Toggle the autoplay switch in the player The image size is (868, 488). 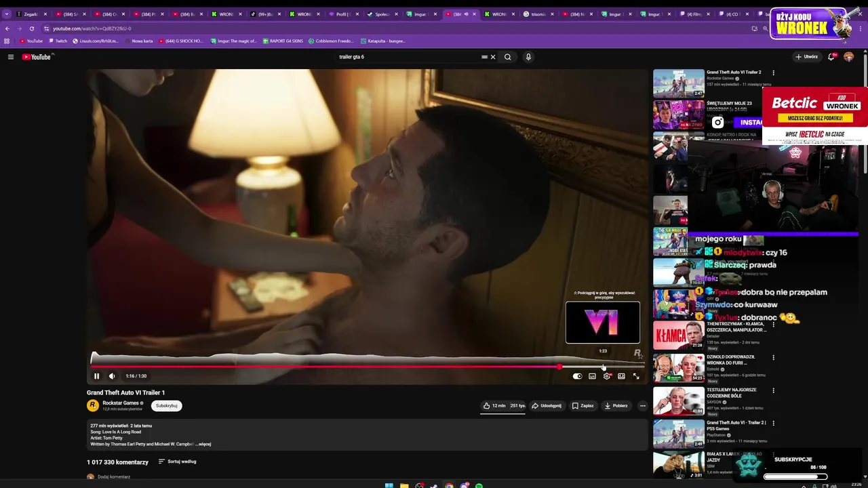coord(577,376)
